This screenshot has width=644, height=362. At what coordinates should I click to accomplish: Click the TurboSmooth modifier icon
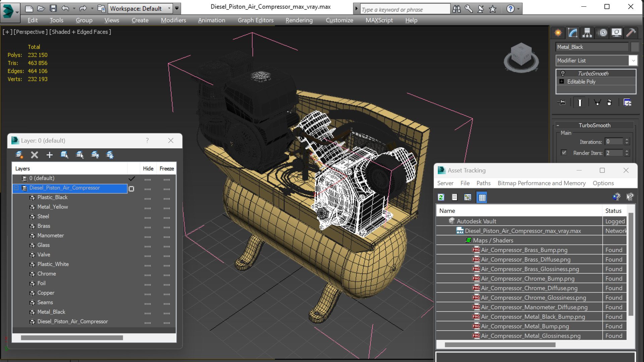coord(563,73)
